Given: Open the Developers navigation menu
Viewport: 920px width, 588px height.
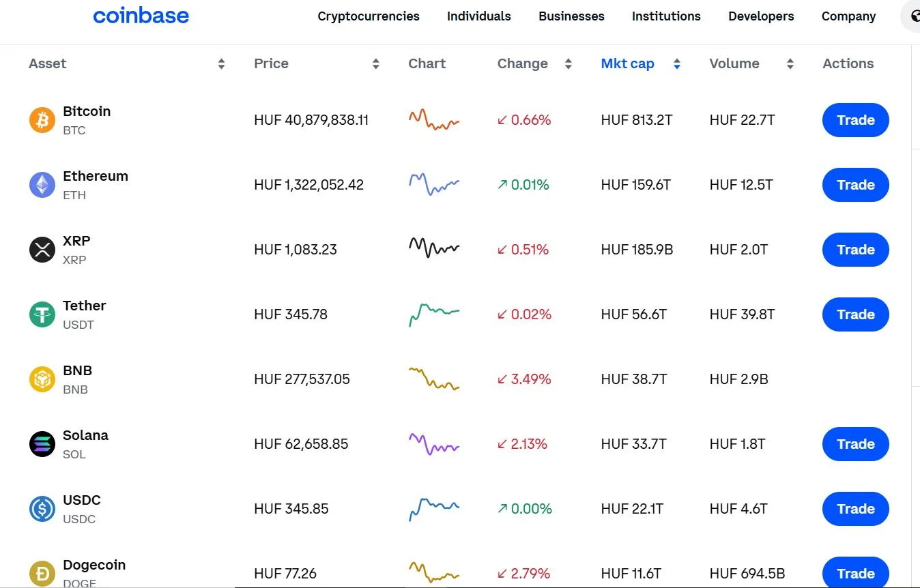Looking at the screenshot, I should coord(761,16).
